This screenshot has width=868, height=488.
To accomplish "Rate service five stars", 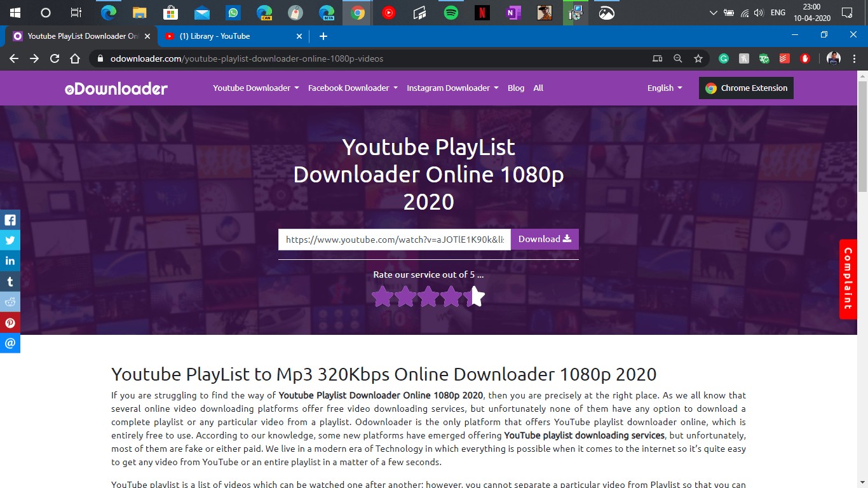I will (474, 296).
